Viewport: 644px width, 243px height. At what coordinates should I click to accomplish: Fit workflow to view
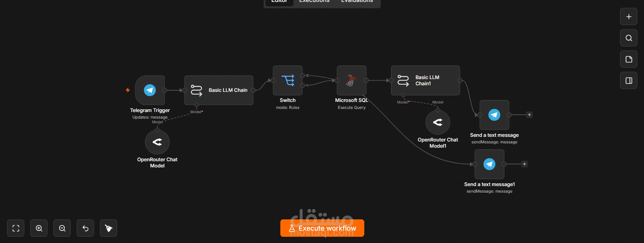click(16, 228)
